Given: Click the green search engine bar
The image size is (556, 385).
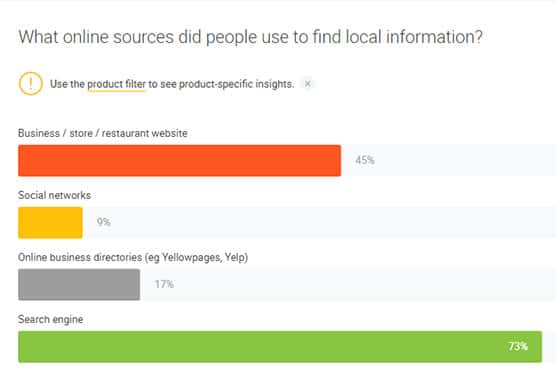Looking at the screenshot, I should tap(280, 346).
